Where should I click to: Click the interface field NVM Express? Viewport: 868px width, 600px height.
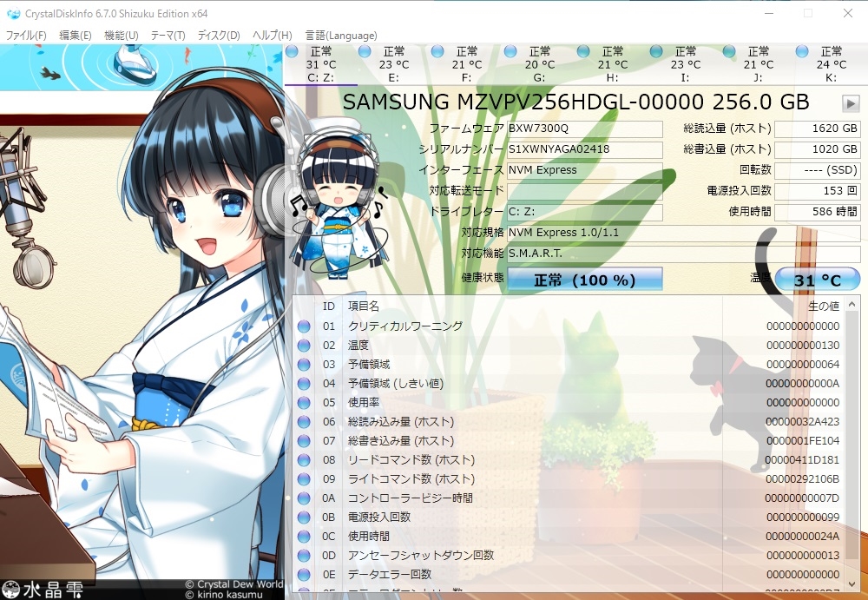584,170
